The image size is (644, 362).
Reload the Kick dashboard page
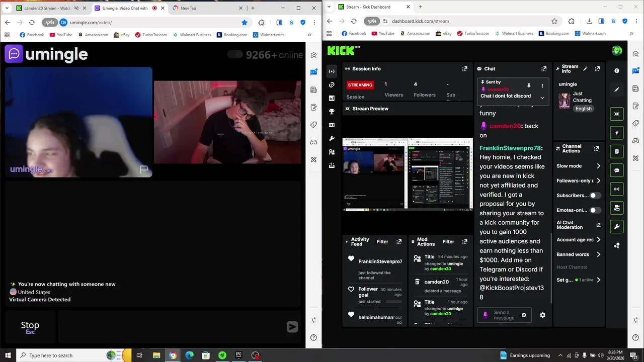(354, 21)
